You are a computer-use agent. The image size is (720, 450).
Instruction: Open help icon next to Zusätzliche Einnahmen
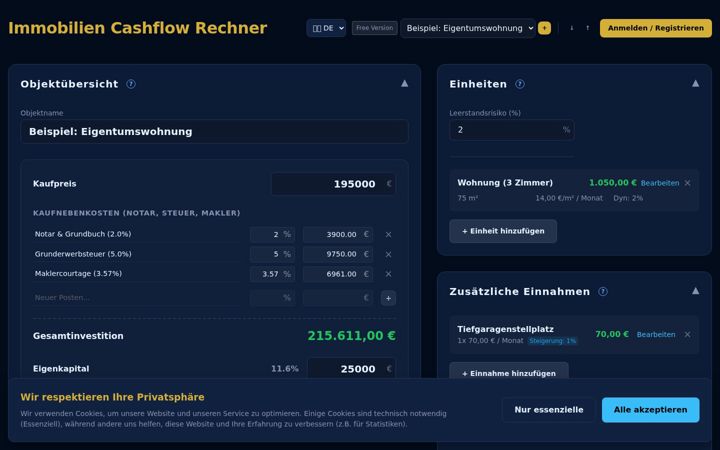[603, 292]
